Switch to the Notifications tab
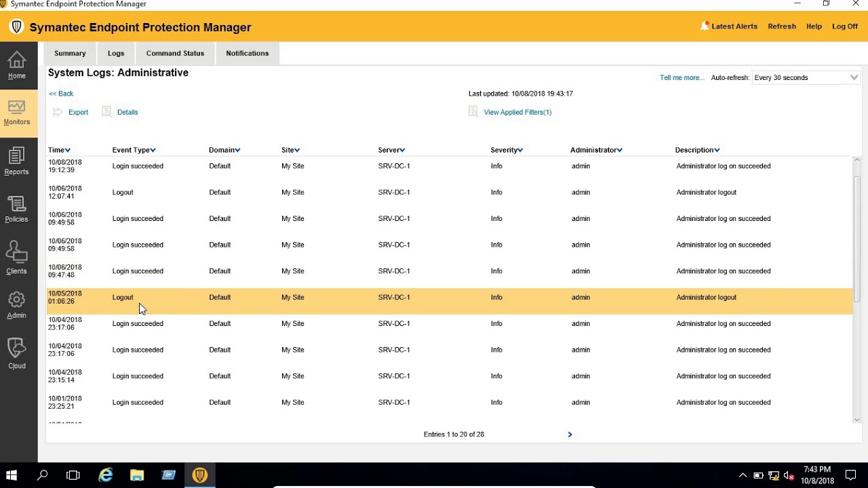The width and height of the screenshot is (868, 488). click(248, 53)
